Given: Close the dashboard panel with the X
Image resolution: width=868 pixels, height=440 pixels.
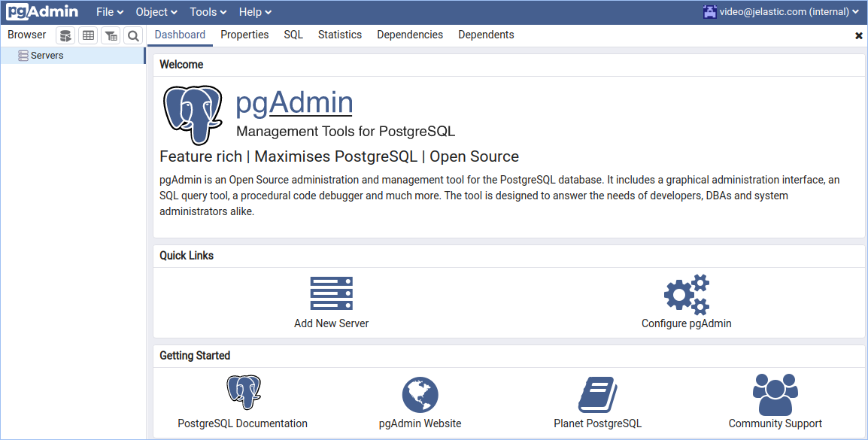Looking at the screenshot, I should click(x=858, y=35).
